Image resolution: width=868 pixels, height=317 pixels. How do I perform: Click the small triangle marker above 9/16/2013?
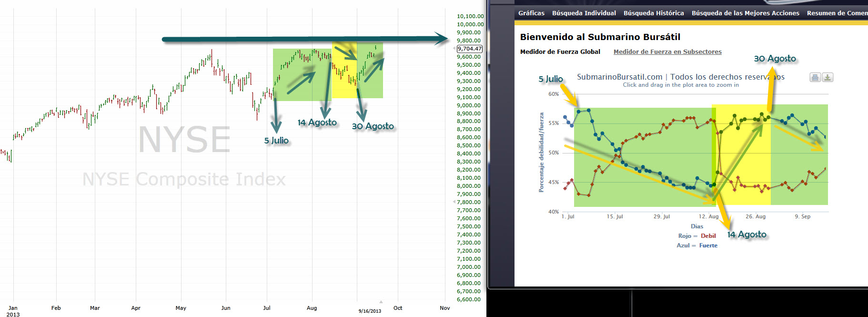tap(381, 302)
